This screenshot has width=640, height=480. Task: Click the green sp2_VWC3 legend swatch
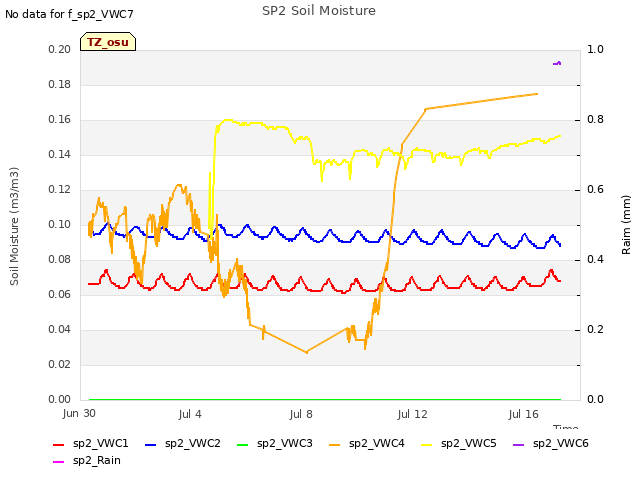(x=242, y=445)
